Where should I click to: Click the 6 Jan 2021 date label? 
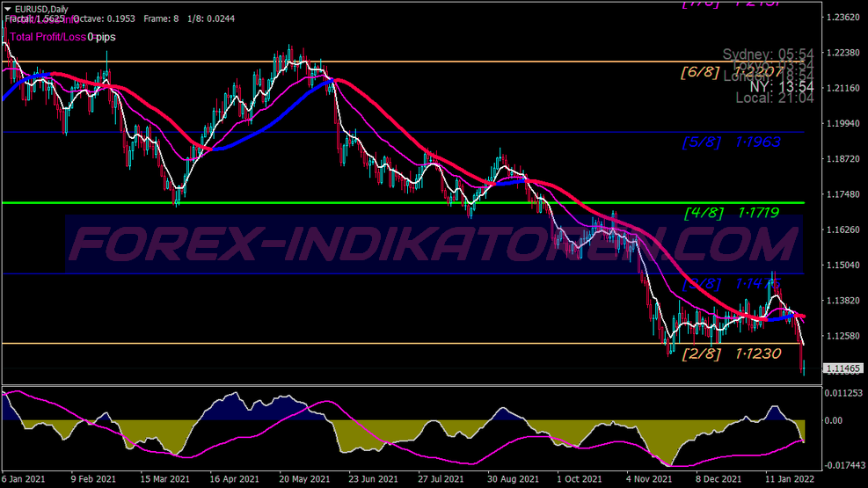24,480
